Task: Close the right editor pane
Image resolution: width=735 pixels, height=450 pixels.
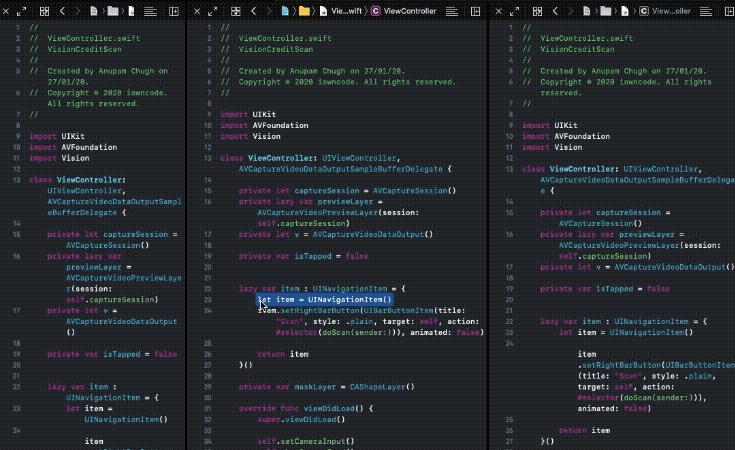Action: point(497,10)
